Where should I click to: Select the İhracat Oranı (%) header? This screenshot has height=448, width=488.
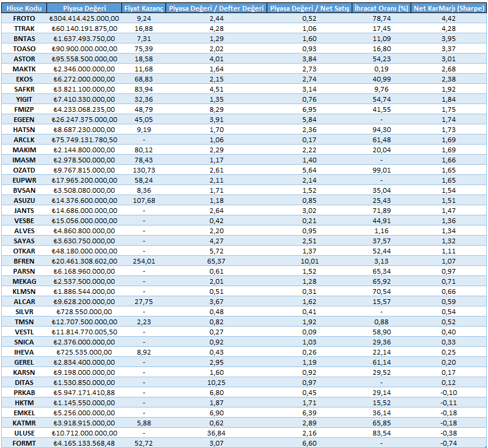pos(381,8)
